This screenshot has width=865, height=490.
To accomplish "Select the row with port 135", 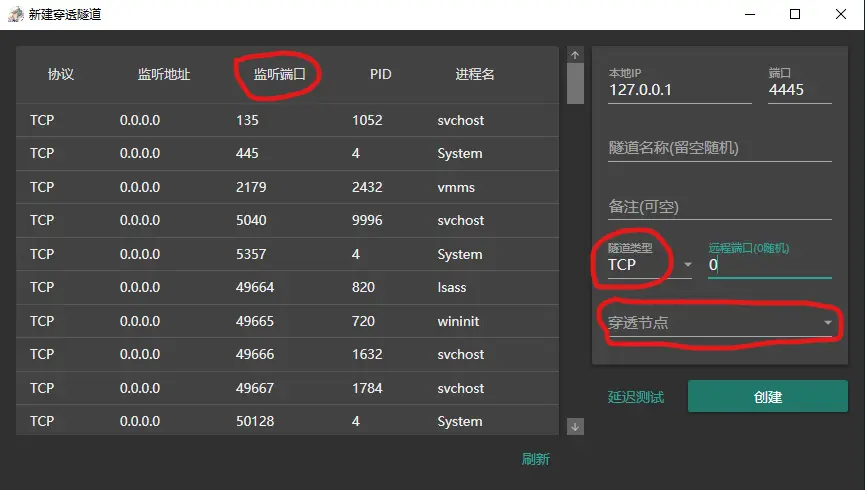I will point(287,120).
